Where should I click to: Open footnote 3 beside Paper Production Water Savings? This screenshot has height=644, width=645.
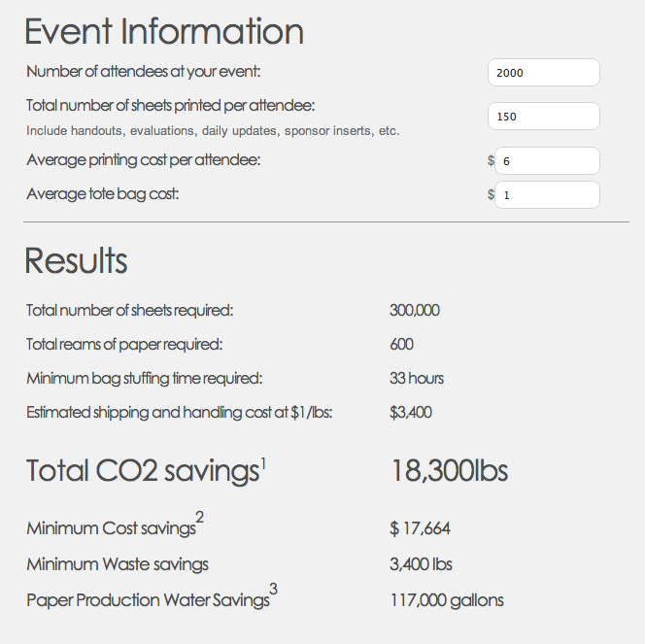point(274,589)
